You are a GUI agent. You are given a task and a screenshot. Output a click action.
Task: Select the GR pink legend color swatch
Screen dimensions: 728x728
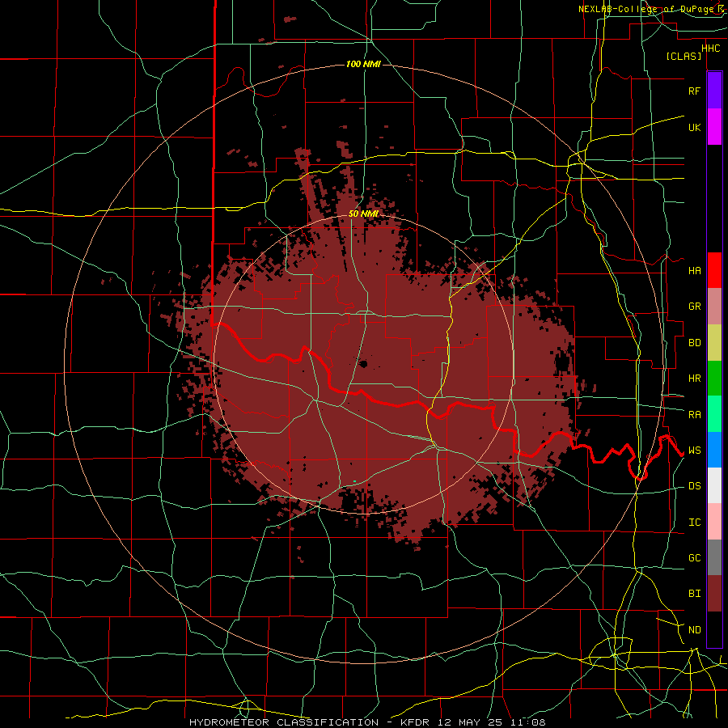(714, 306)
